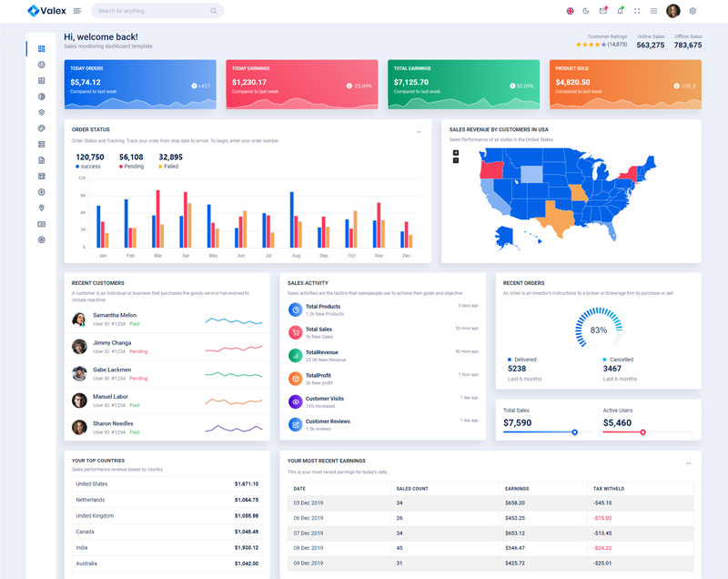This screenshot has width=728, height=579.
Task: Open the user profile avatar menu
Action: click(x=673, y=11)
